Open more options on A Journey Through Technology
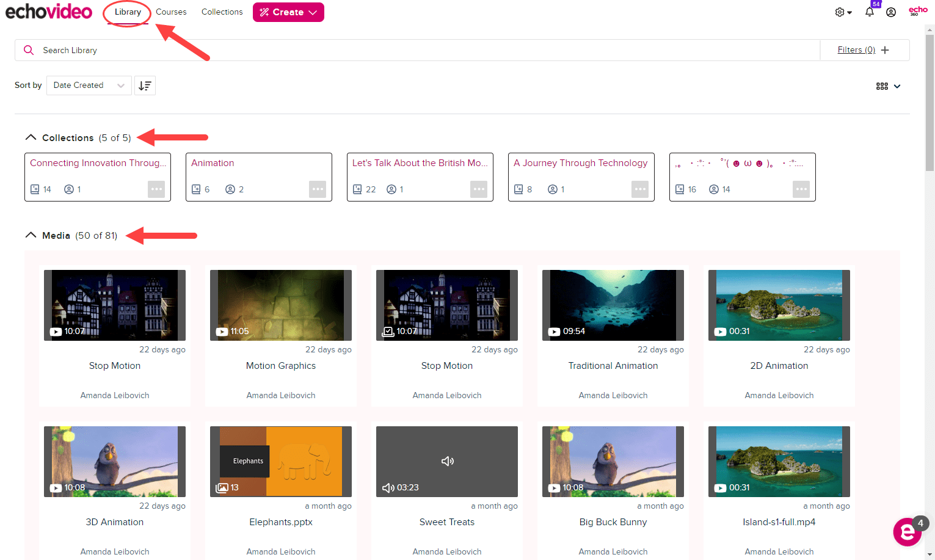This screenshot has width=935, height=560. 640,189
